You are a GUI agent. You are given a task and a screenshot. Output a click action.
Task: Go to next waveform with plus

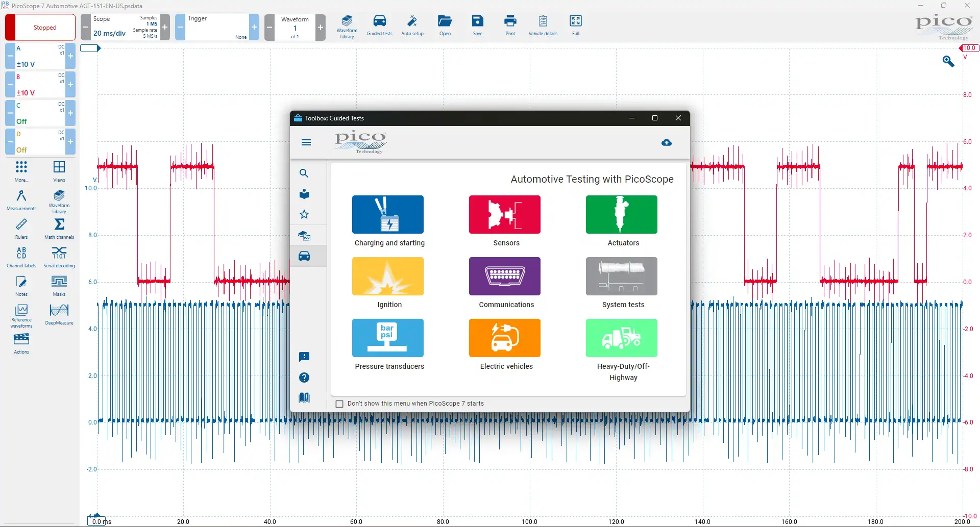[321, 27]
